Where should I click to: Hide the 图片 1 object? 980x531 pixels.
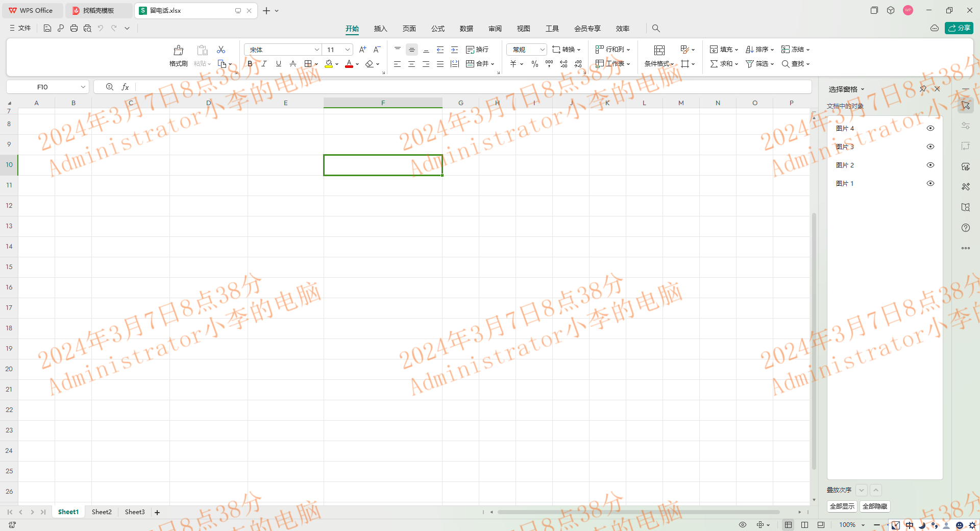pyautogui.click(x=930, y=183)
